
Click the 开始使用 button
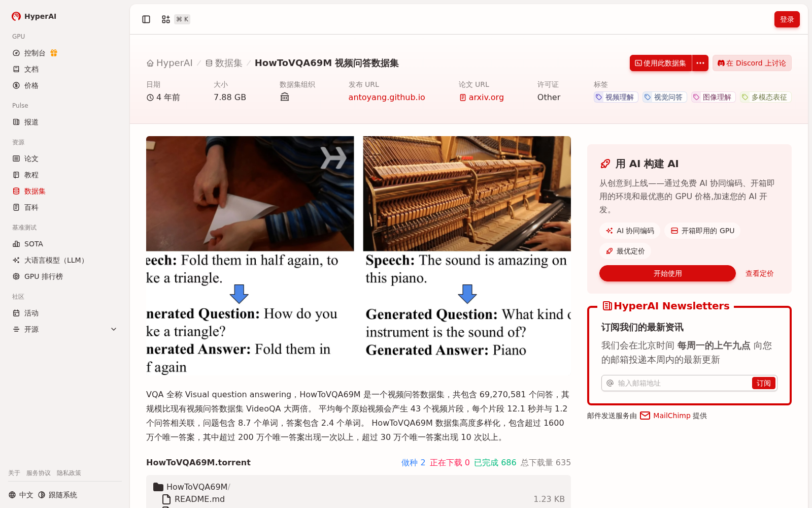pos(667,273)
